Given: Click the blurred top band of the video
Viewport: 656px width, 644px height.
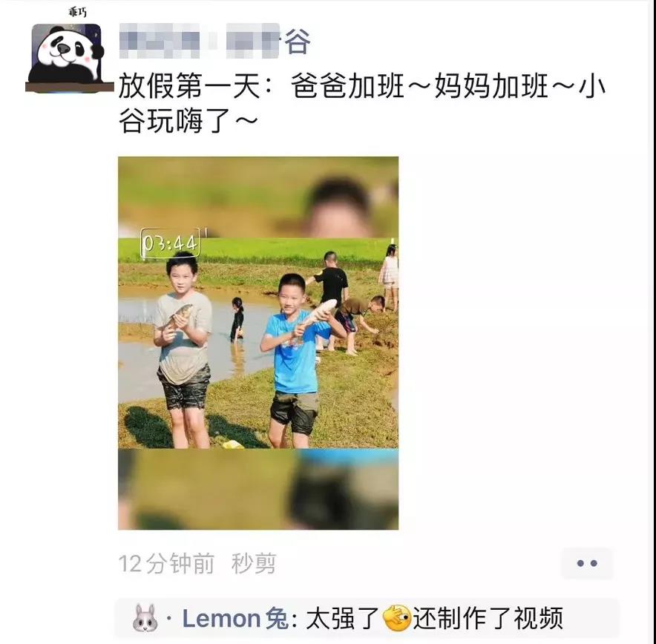Looking at the screenshot, I should tap(258, 197).
